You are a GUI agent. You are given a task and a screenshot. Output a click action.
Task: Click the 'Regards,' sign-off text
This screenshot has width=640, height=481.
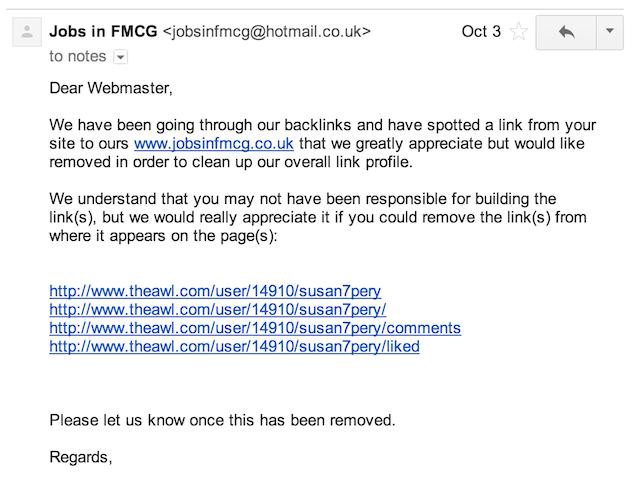point(81,457)
